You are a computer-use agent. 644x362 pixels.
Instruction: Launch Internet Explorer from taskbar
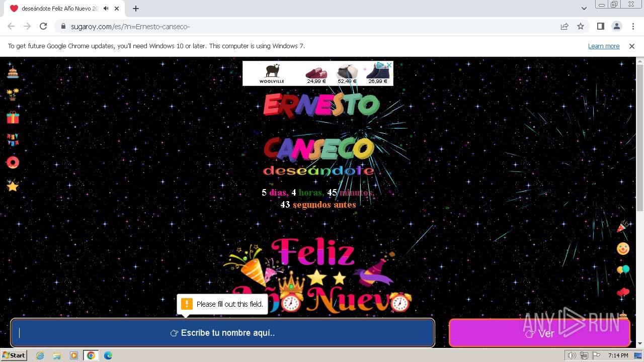pos(40,355)
